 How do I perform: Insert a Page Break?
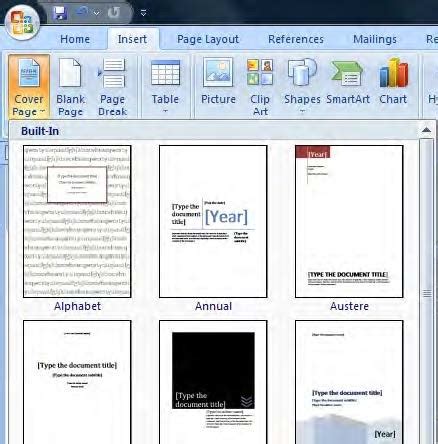coord(113,87)
